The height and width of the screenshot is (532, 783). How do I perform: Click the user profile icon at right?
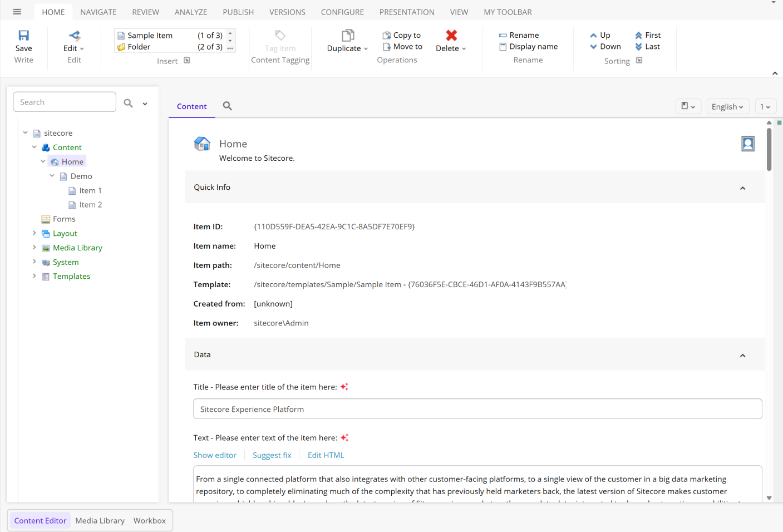(748, 144)
